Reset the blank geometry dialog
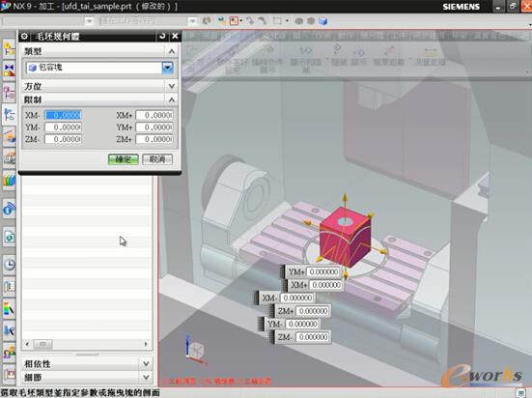 [x=162, y=36]
